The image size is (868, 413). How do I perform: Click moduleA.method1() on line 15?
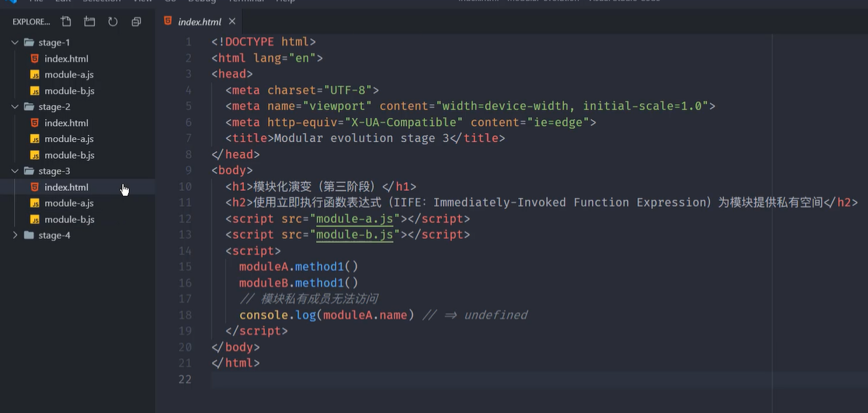tap(299, 267)
